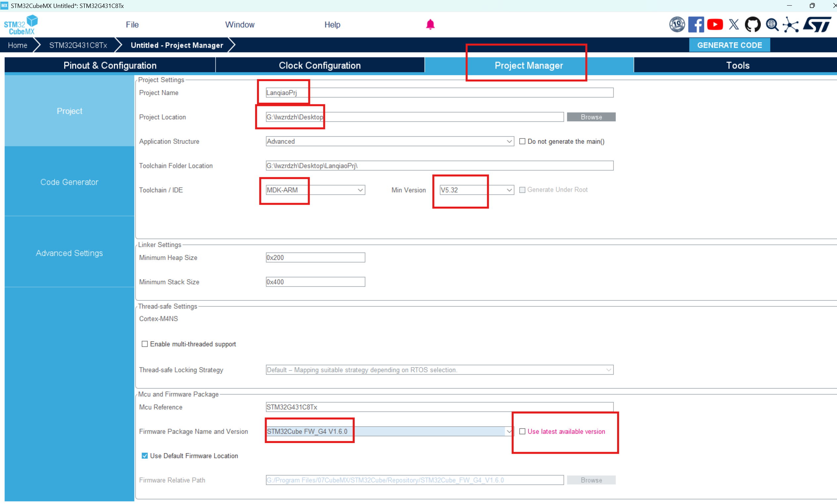This screenshot has width=837, height=504.
Task: Click the Minimum Stack Size field
Action: point(315,282)
